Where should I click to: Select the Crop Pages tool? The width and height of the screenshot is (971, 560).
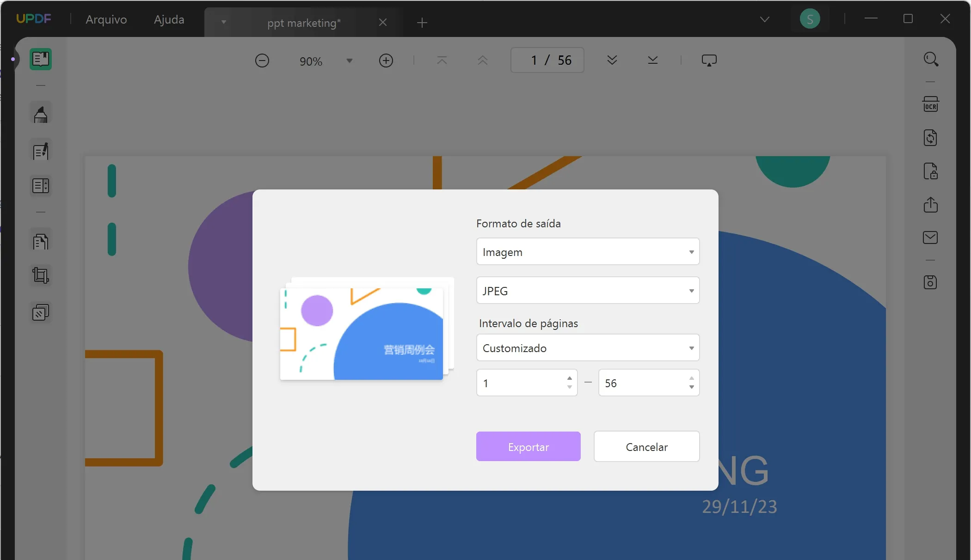tap(41, 275)
